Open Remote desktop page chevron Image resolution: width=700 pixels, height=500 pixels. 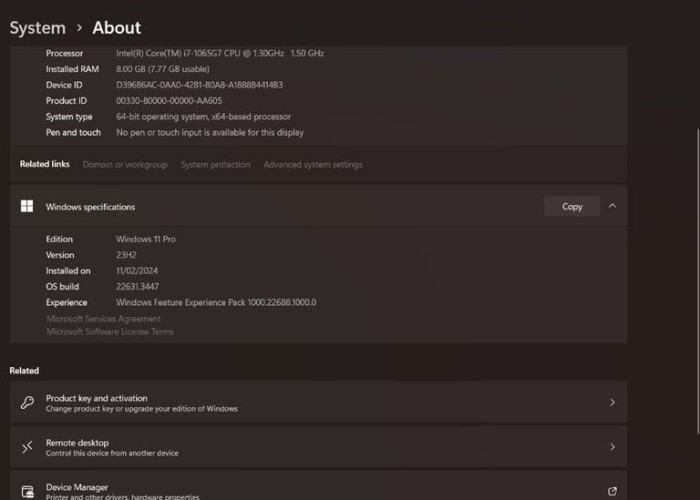coord(612,447)
